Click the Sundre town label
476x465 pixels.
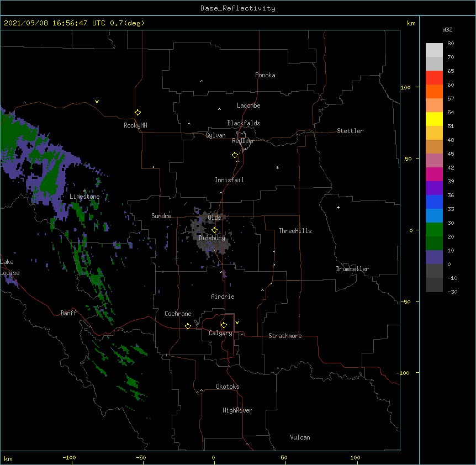point(161,216)
